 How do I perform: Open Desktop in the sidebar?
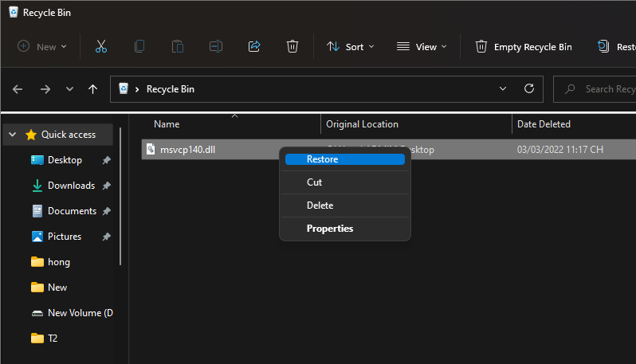pyautogui.click(x=65, y=160)
